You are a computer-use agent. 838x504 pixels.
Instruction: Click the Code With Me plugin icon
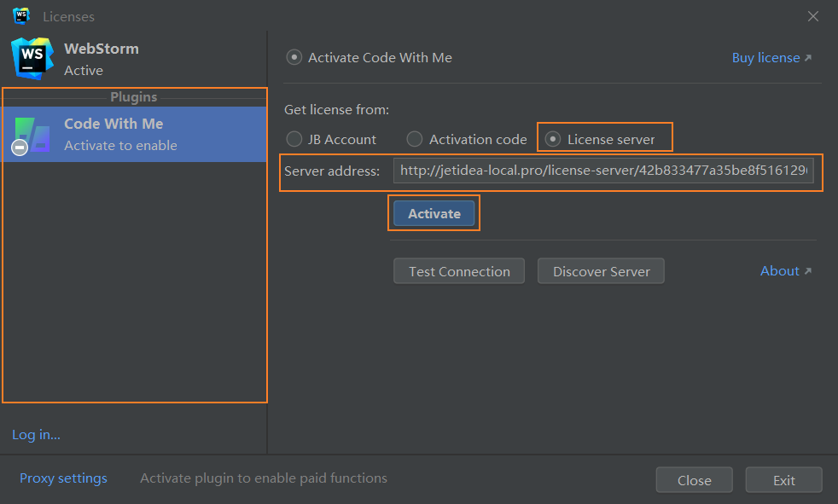click(x=31, y=136)
